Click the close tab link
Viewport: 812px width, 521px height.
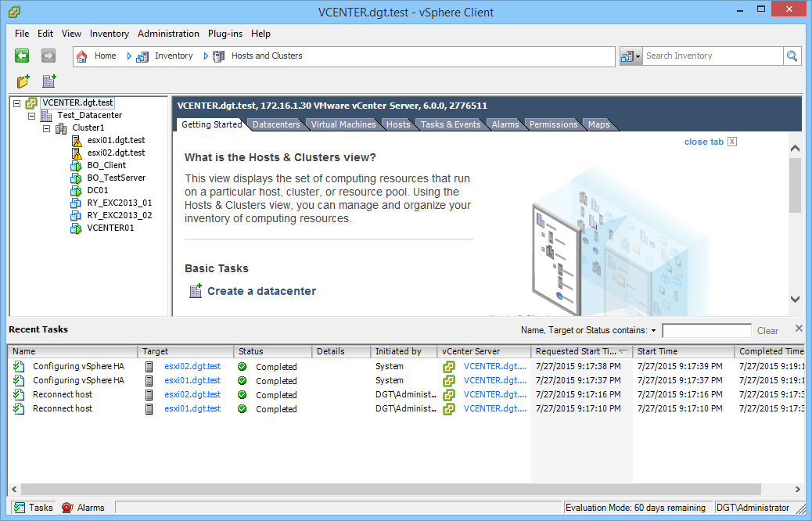[704, 142]
